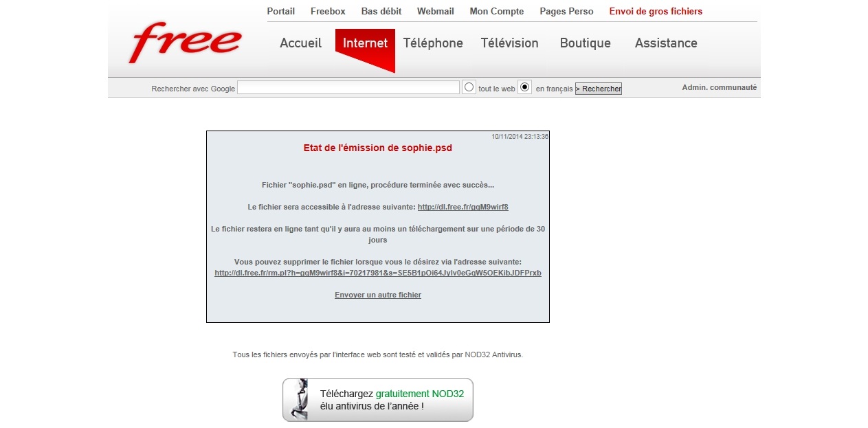Click the Portail top link
The width and height of the screenshot is (868, 428).
click(x=280, y=12)
